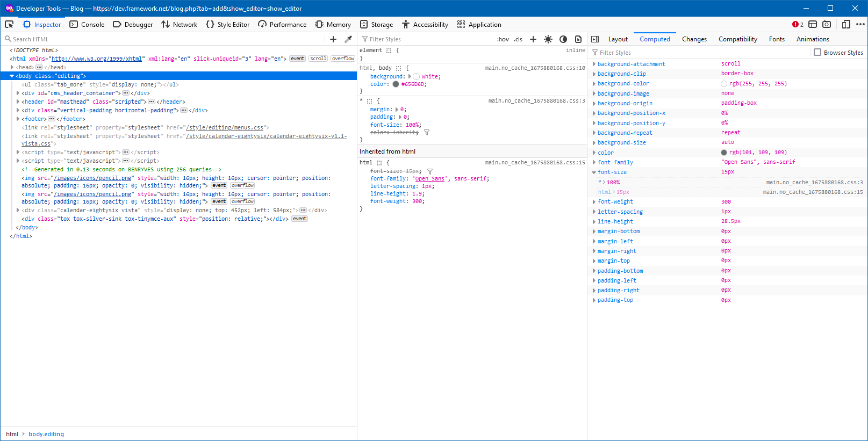868x441 pixels.
Task: Click selector highlighter for inherited html rule
Action: pos(379,163)
